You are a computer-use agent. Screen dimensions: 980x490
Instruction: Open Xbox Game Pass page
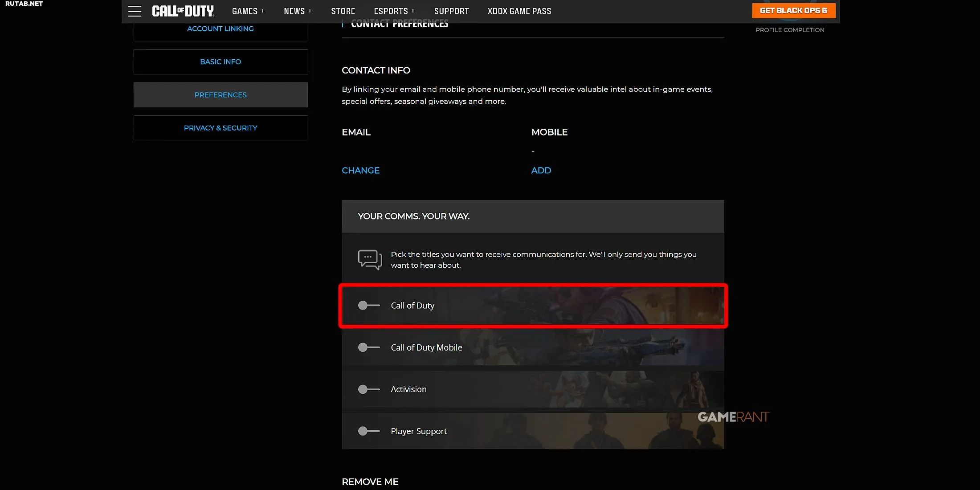[x=519, y=11]
